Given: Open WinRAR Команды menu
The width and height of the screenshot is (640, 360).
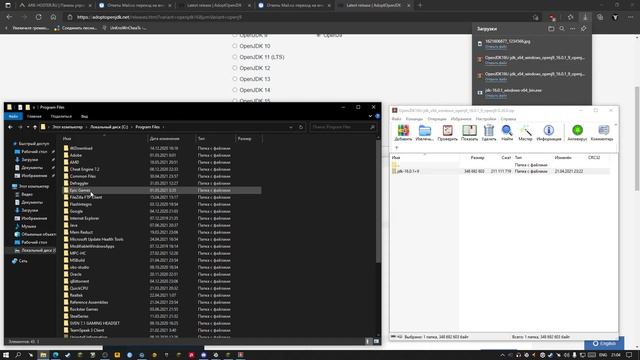Looking at the screenshot, I should tap(414, 119).
